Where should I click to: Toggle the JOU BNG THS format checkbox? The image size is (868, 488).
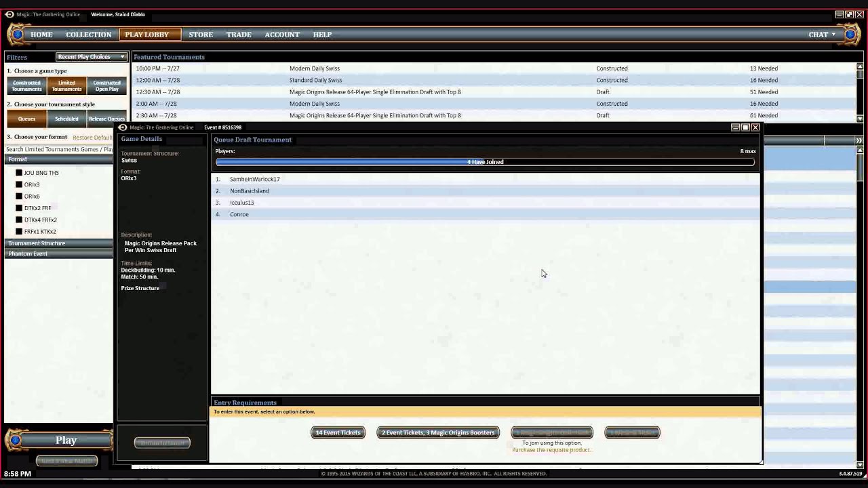click(19, 173)
